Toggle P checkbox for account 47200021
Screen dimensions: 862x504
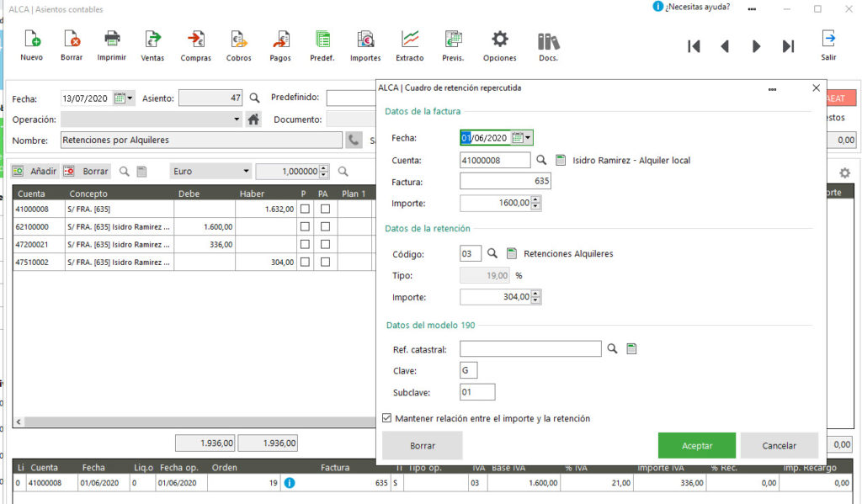305,244
